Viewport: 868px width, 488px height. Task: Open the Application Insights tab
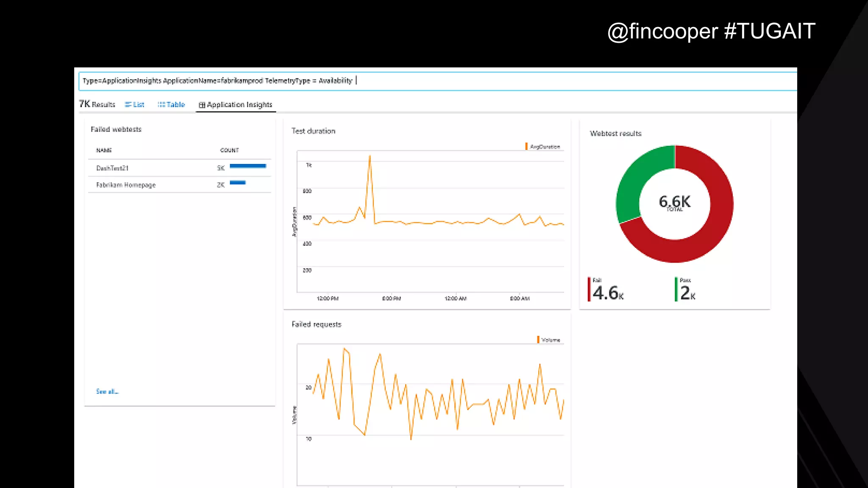click(236, 105)
